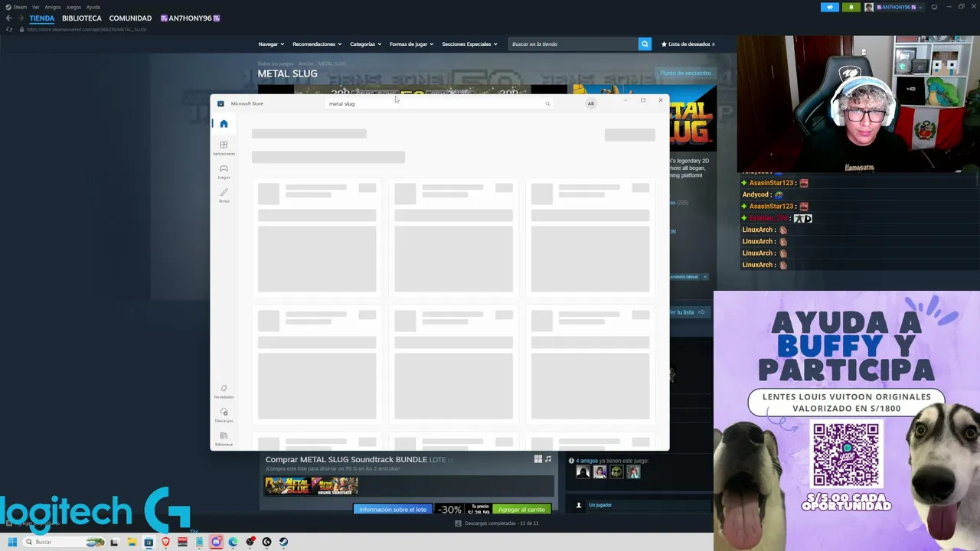Open Discord from the taskbar
Image resolution: width=980 pixels, height=551 pixels.
[x=216, y=542]
